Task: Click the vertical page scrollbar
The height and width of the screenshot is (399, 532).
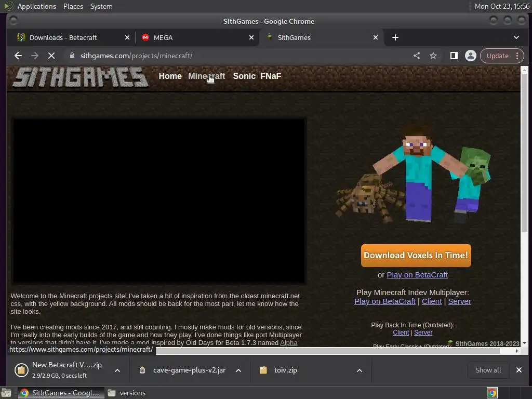Action: pyautogui.click(x=524, y=153)
